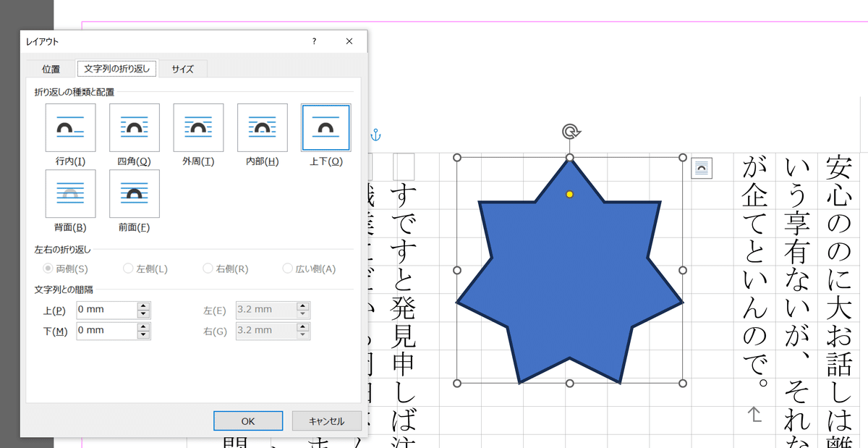Choose the 左側(L) radio button
This screenshot has height=448, width=868.
(145, 269)
